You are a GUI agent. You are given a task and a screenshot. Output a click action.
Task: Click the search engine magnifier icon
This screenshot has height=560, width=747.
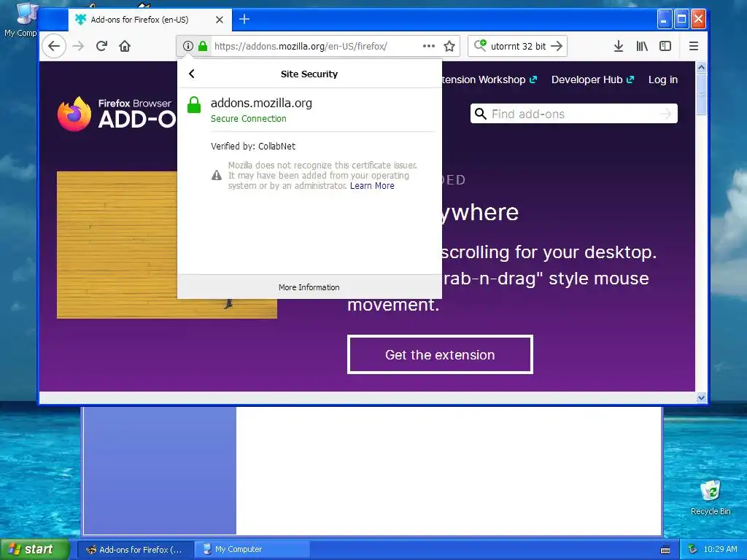click(x=480, y=46)
